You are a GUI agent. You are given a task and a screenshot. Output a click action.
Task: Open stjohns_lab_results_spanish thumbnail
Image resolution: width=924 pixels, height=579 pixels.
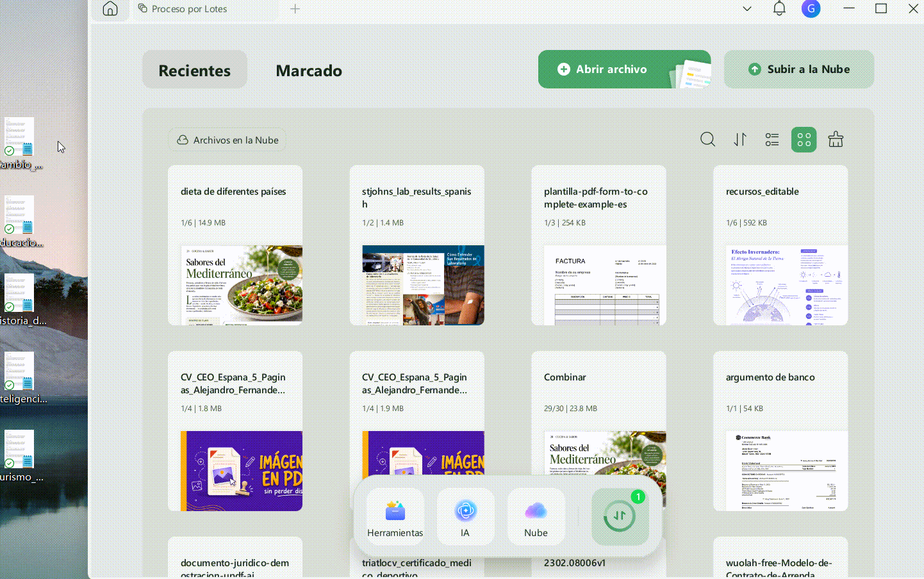(423, 285)
